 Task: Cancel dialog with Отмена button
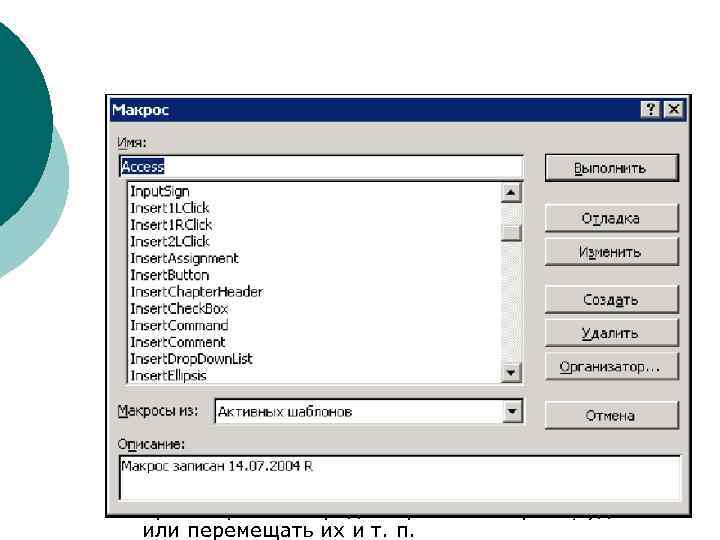[x=611, y=416]
